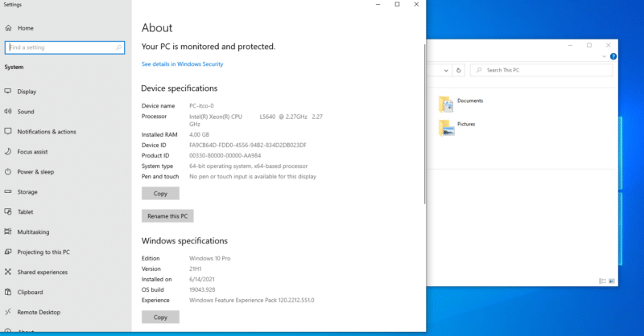Image resolution: width=644 pixels, height=336 pixels.
Task: Switch File Explorer to large icons view
Action: [613, 281]
